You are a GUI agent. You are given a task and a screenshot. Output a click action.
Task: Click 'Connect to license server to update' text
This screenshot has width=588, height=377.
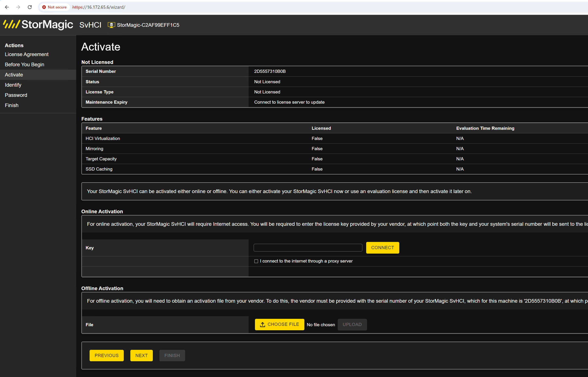tap(289, 102)
